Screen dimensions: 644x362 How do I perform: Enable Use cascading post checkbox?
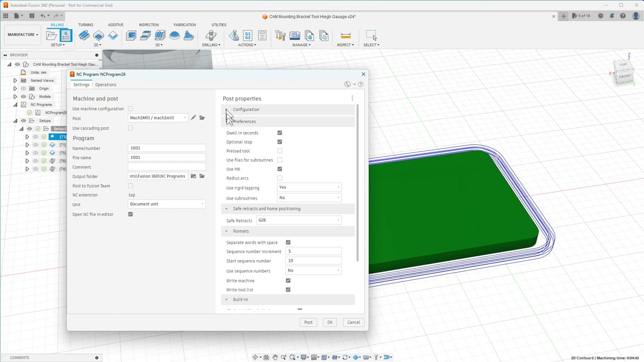130,128
